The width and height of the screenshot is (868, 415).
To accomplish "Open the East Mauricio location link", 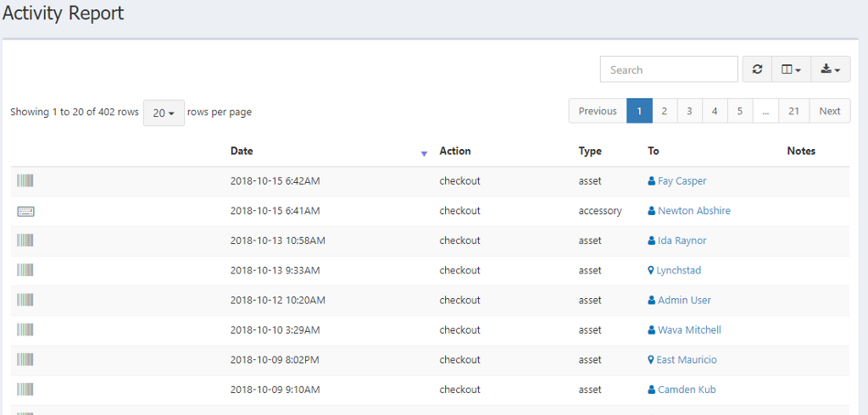I will 686,360.
